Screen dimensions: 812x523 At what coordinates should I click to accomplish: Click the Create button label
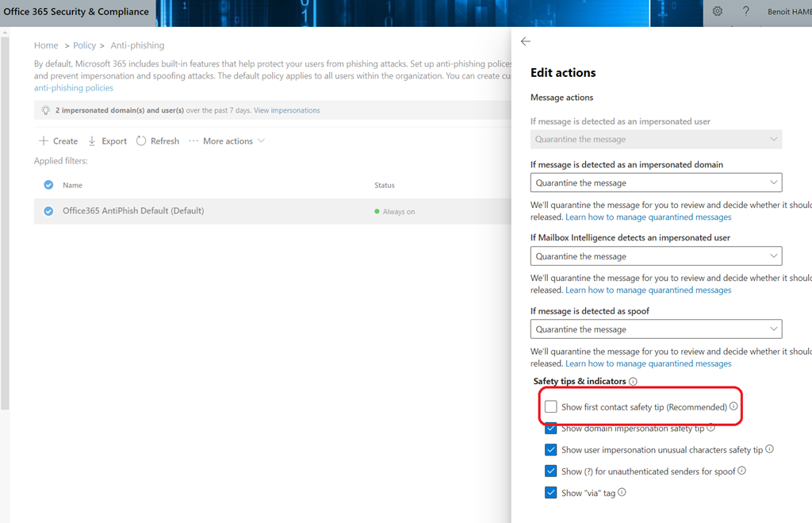(65, 141)
